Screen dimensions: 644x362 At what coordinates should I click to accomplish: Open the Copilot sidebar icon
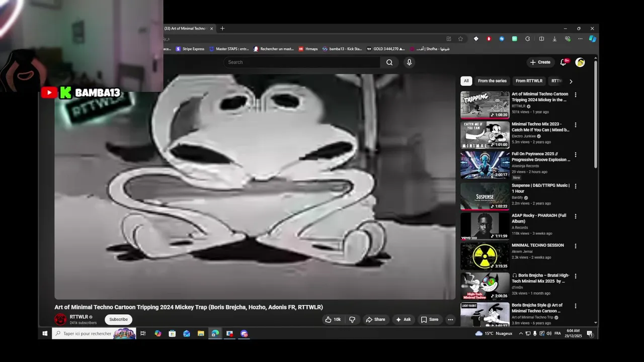click(593, 39)
